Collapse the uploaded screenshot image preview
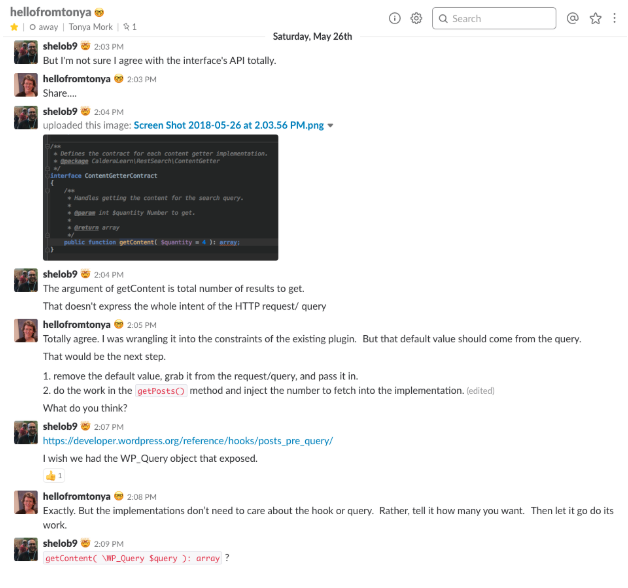This screenshot has width=628, height=588. (x=331, y=126)
